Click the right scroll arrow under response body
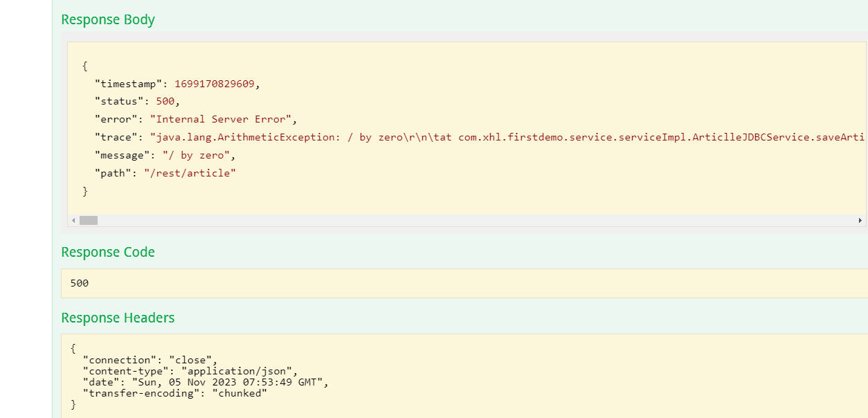Screen dimensions: 868x418 860,220
